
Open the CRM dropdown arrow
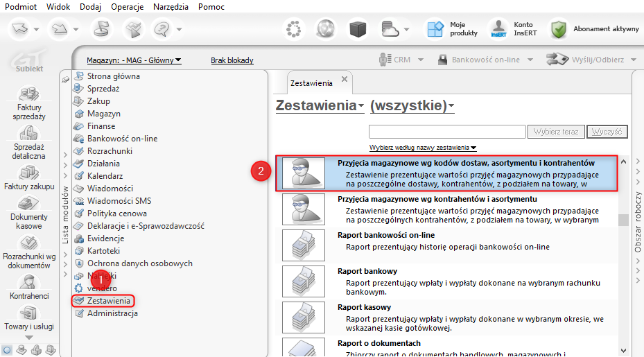pos(421,60)
